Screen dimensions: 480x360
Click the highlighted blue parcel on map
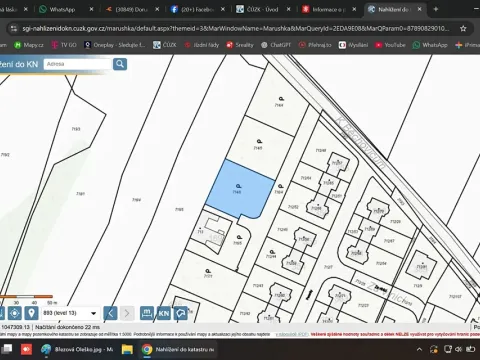[239, 189]
